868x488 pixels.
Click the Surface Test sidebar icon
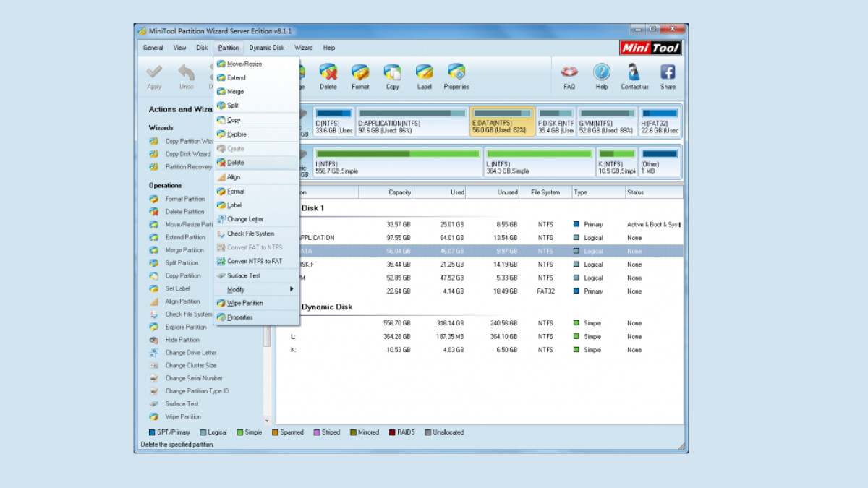pyautogui.click(x=154, y=404)
